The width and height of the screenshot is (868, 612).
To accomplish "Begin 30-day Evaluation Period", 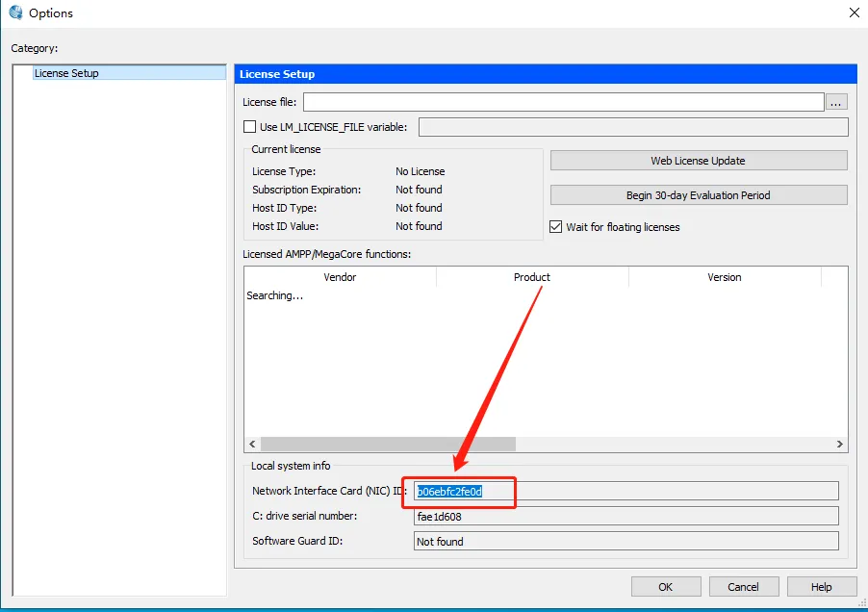I will (x=698, y=195).
